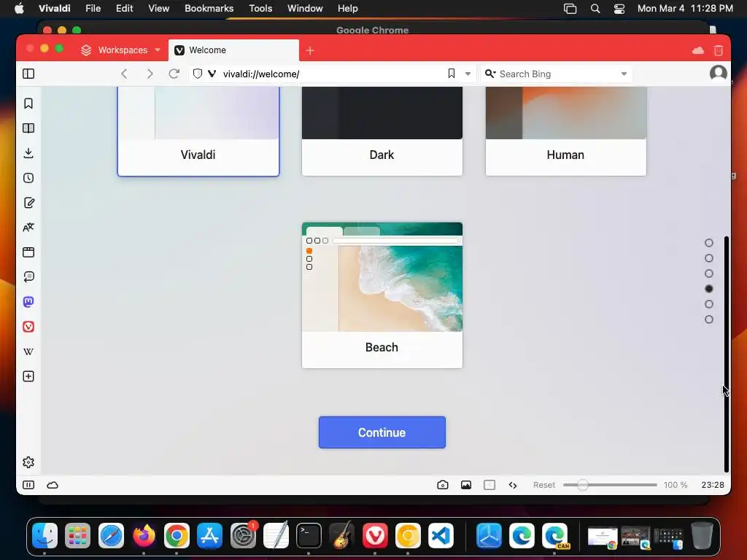Open Control Center in menu bar
This screenshot has height=560, width=747.
click(619, 8)
